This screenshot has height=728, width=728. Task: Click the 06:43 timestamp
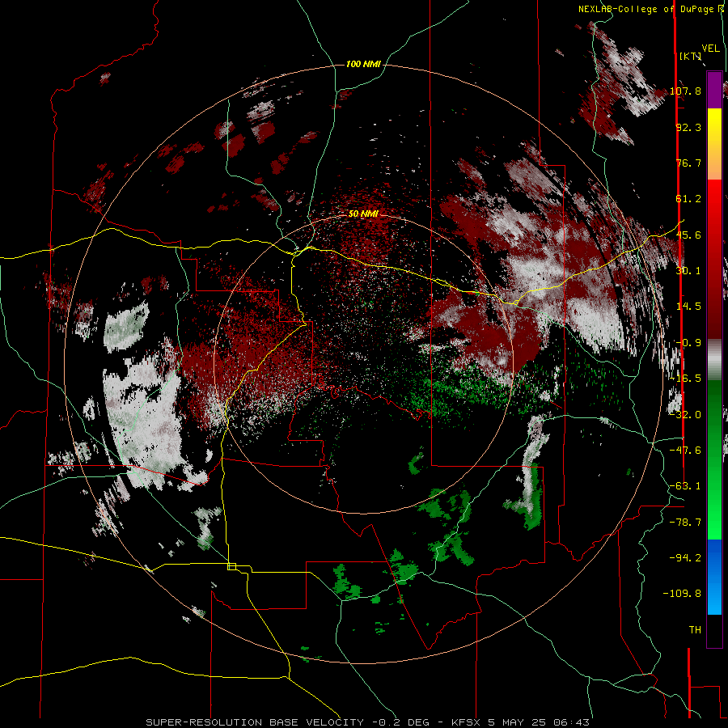pos(570,722)
